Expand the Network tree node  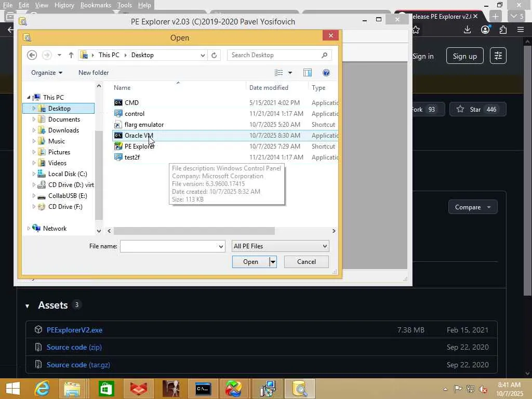[29, 229]
